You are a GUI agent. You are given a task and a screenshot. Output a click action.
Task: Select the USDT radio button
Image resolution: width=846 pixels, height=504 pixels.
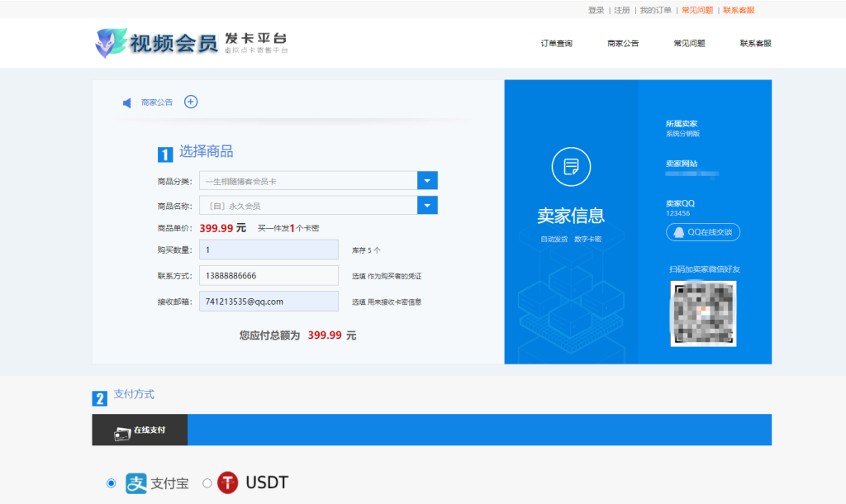(x=207, y=483)
